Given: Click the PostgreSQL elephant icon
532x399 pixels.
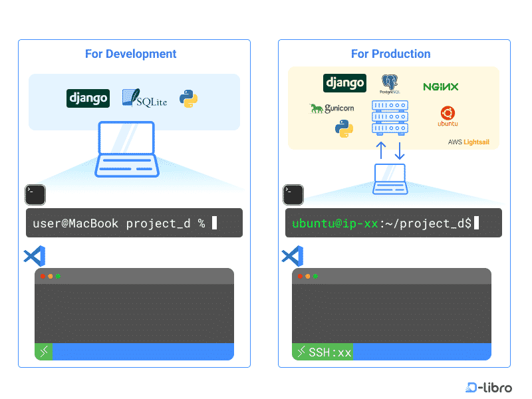Looking at the screenshot, I should click(x=389, y=84).
